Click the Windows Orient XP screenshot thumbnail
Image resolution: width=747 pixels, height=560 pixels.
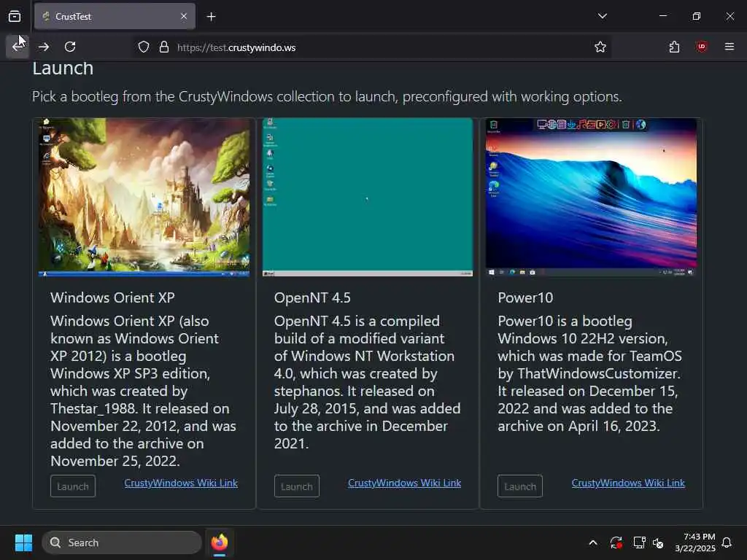pyautogui.click(x=144, y=197)
